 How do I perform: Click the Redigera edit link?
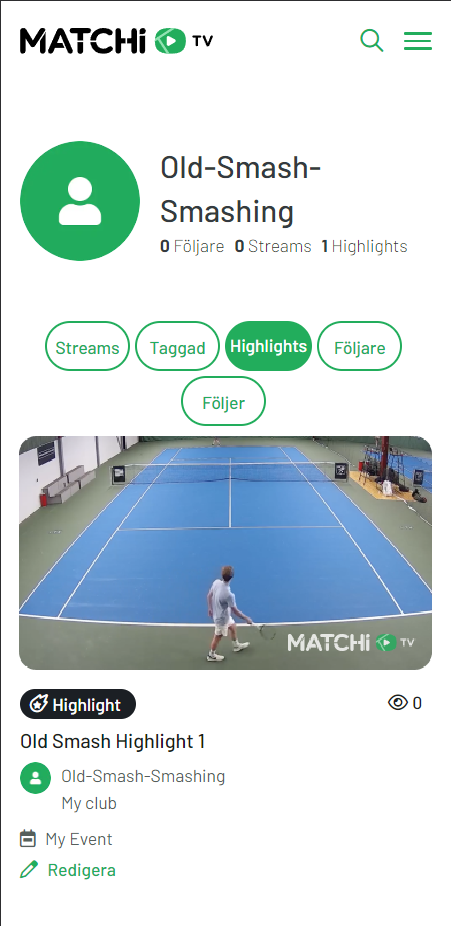(x=81, y=870)
